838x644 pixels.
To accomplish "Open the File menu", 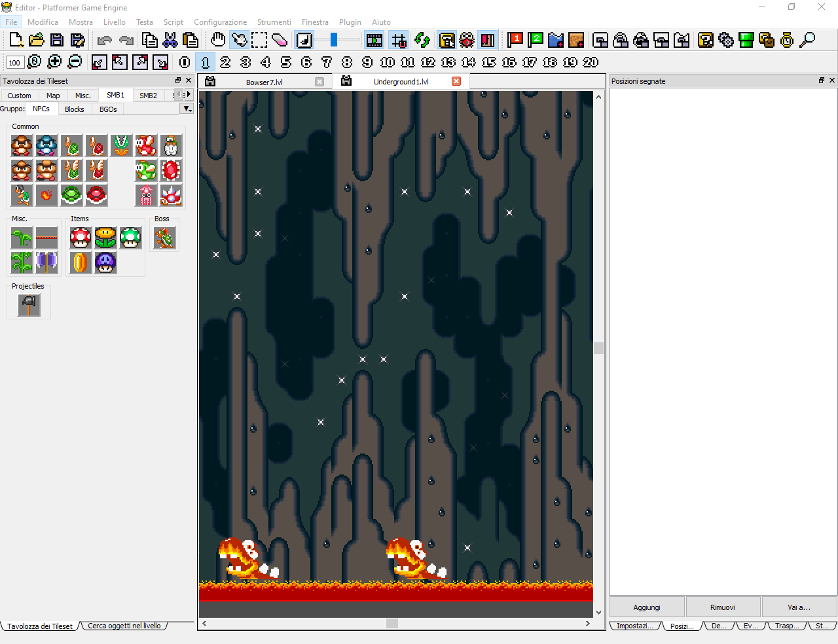I will click(x=11, y=22).
